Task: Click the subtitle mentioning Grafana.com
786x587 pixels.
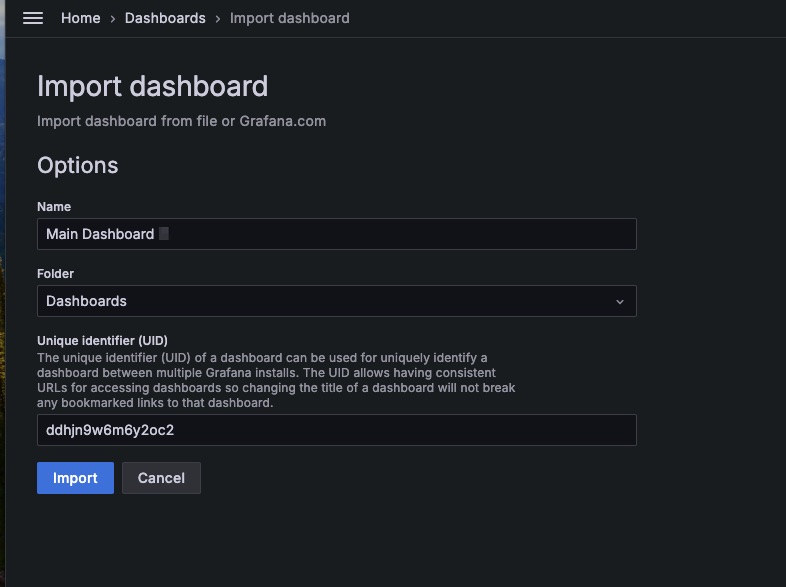Action: pos(181,121)
